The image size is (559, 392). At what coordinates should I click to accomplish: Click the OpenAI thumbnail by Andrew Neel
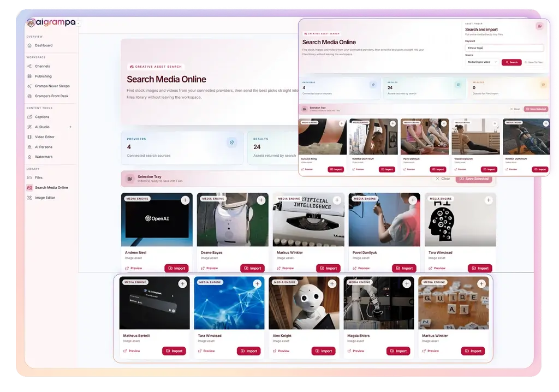point(157,219)
